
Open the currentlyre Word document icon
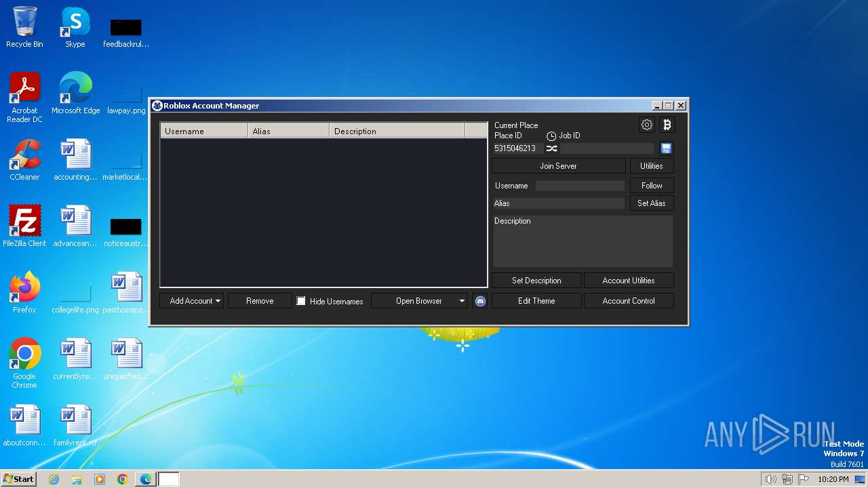75,359
